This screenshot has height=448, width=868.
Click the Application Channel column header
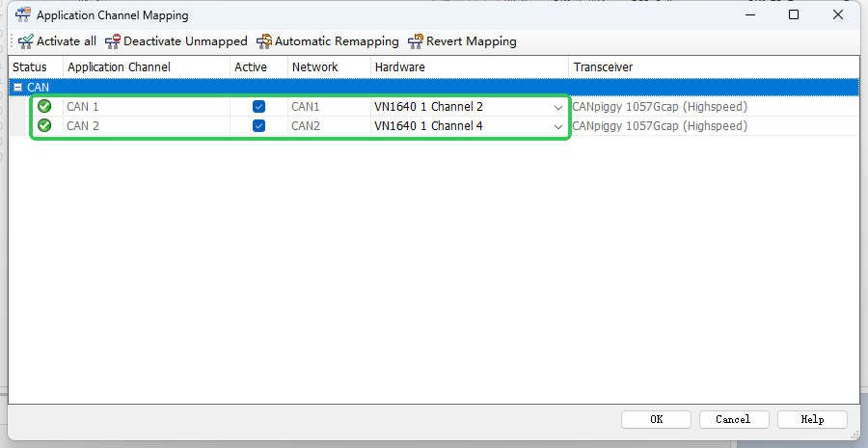(147, 66)
